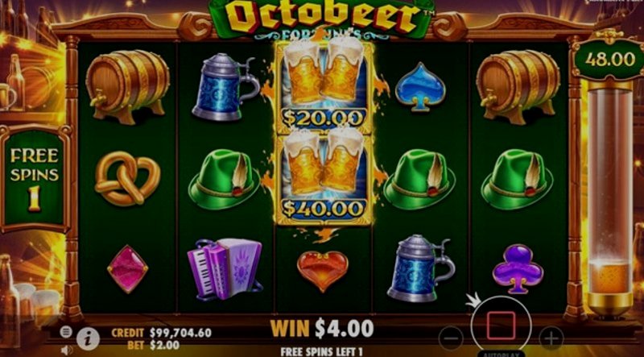Click the beer meter tube
This screenshot has height=357, width=644.
(x=610, y=197)
